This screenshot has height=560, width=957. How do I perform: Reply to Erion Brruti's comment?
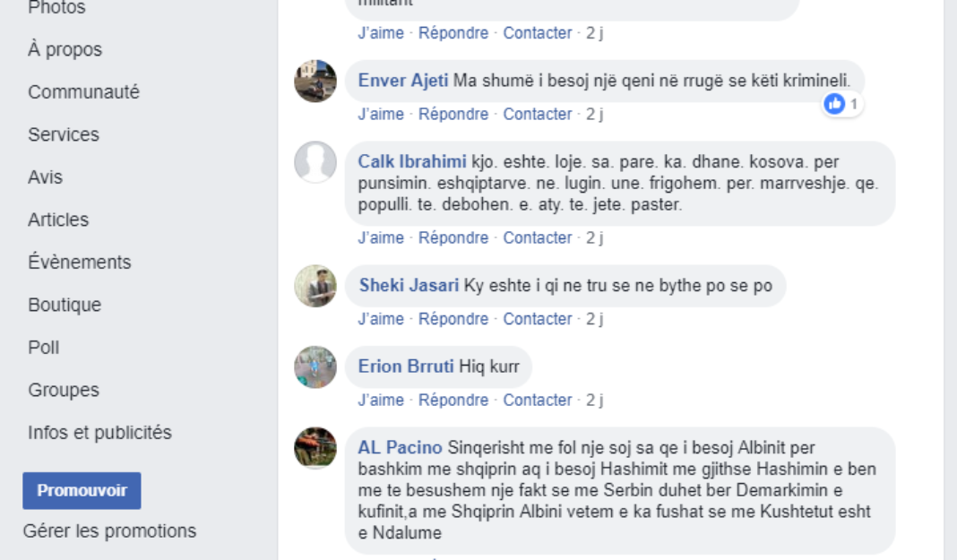click(x=453, y=400)
